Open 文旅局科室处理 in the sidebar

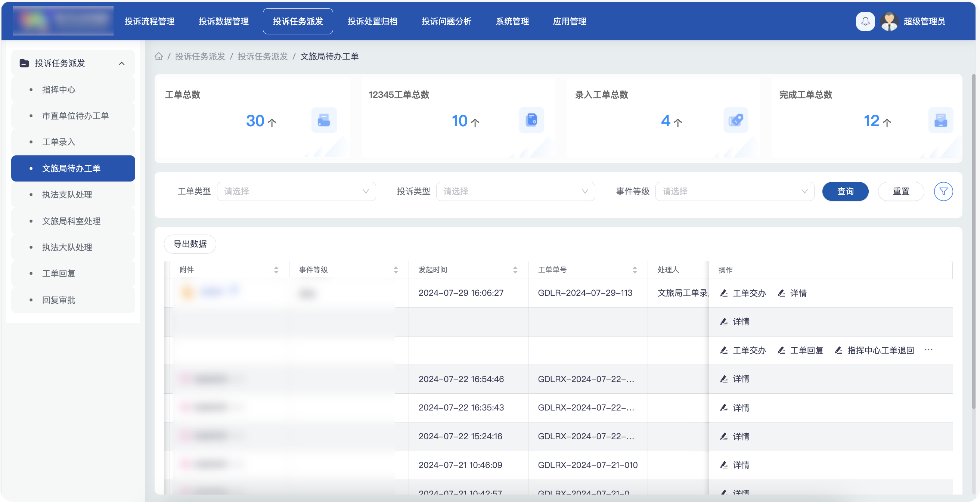click(73, 221)
